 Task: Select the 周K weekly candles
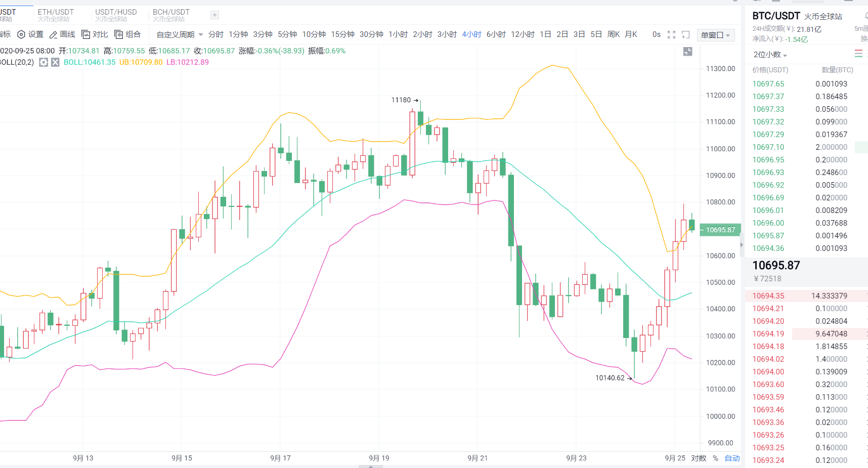click(614, 34)
